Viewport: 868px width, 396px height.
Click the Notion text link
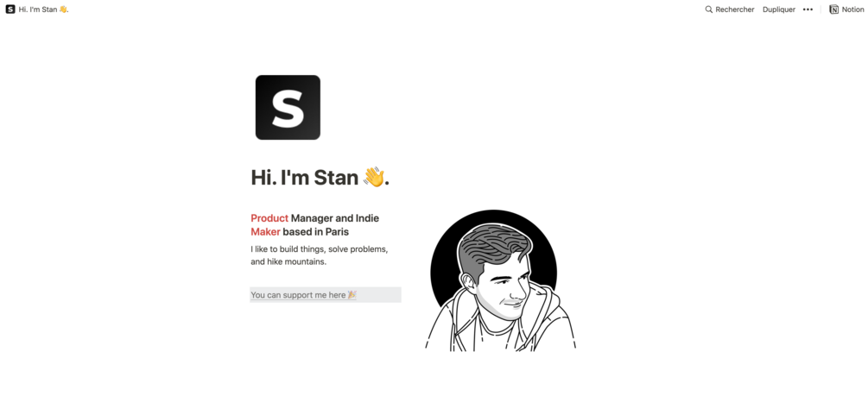coord(852,9)
